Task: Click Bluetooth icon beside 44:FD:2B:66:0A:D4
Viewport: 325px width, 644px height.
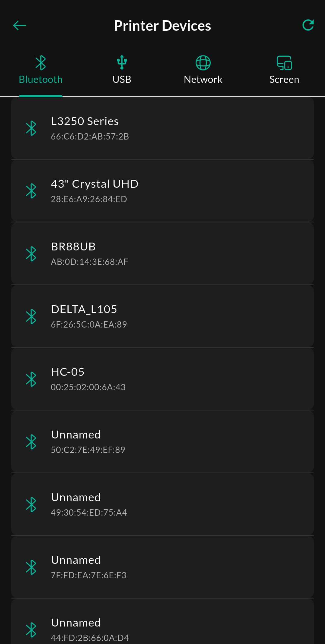Action: [x=31, y=630]
